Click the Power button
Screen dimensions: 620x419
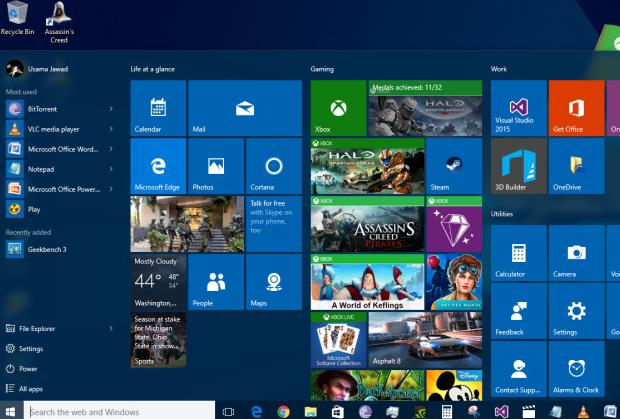tap(27, 368)
